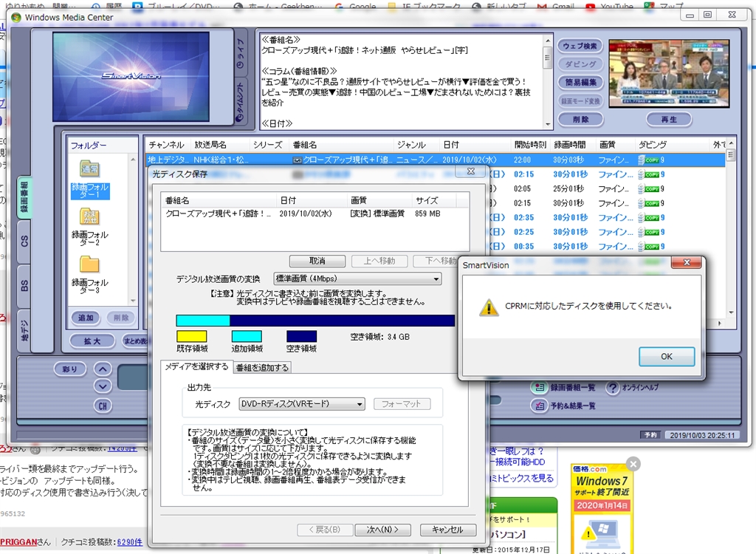Click the 取消 button in the disc save dialog
The image size is (756, 554).
coord(317,261)
